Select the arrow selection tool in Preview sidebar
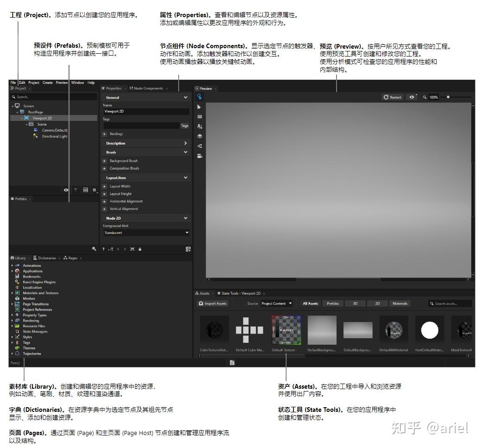The width and height of the screenshot is (481, 448). point(200,107)
